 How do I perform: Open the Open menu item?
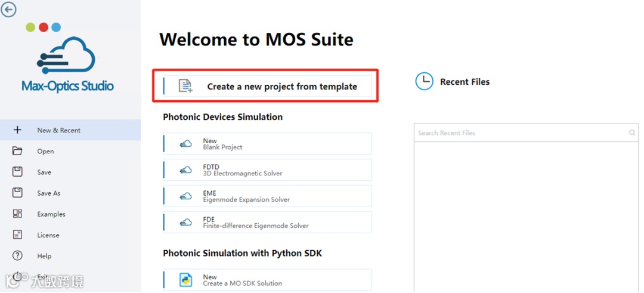point(70,151)
